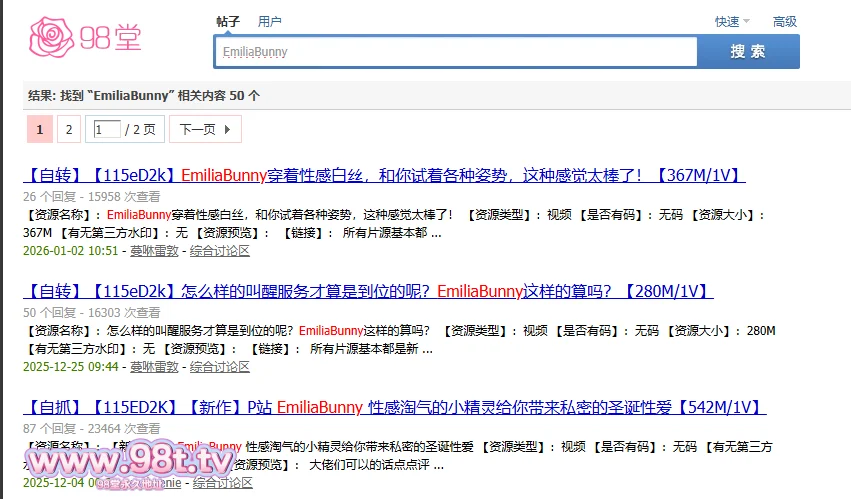
Task: Open 综合讨论区 link under the second result
Action: click(x=219, y=367)
